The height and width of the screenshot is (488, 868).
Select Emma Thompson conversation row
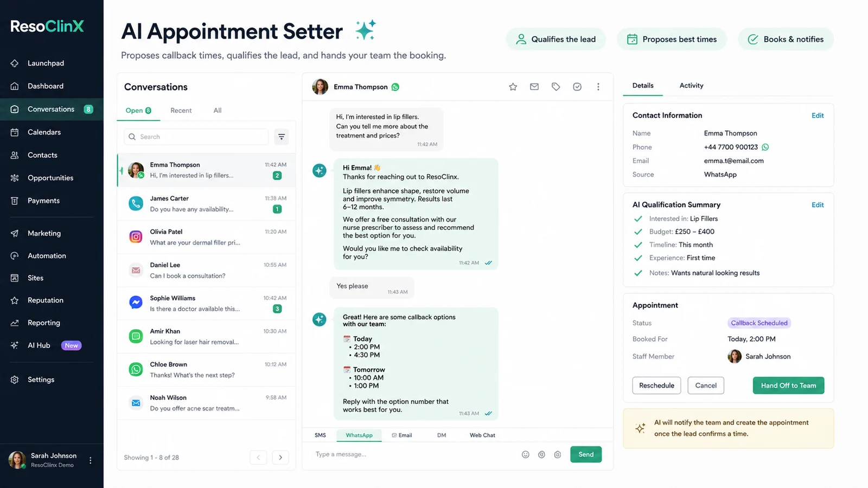point(207,170)
